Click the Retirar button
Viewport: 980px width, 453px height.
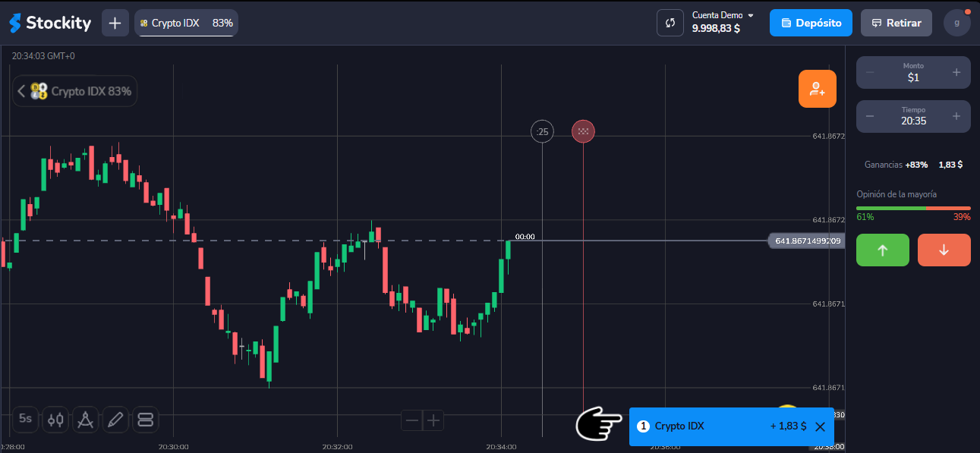(x=896, y=23)
